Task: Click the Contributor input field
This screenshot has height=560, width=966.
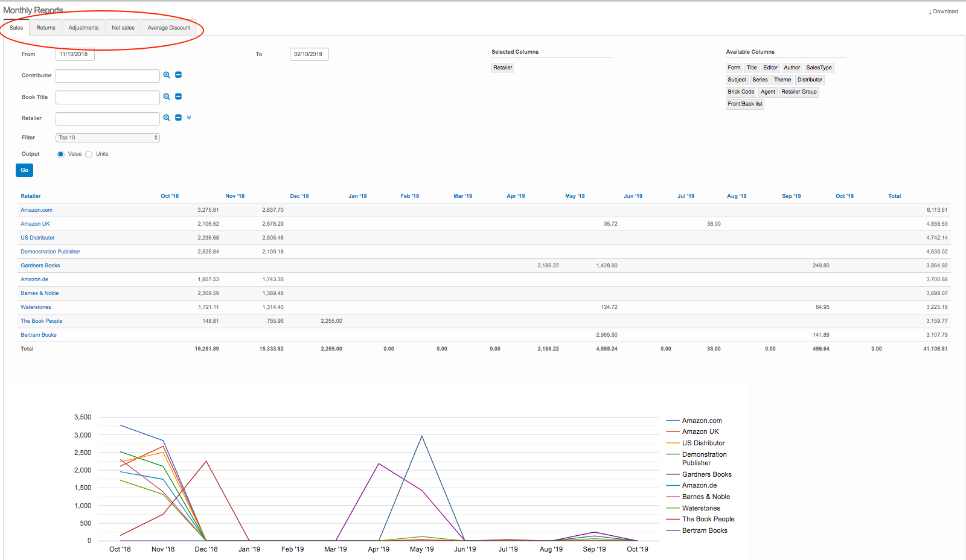Action: tap(107, 75)
